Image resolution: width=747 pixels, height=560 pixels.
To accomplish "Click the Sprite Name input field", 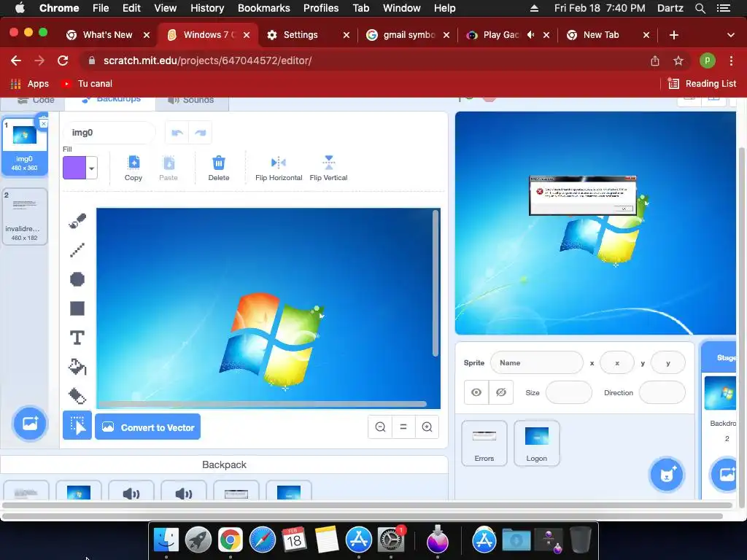I will coord(536,363).
